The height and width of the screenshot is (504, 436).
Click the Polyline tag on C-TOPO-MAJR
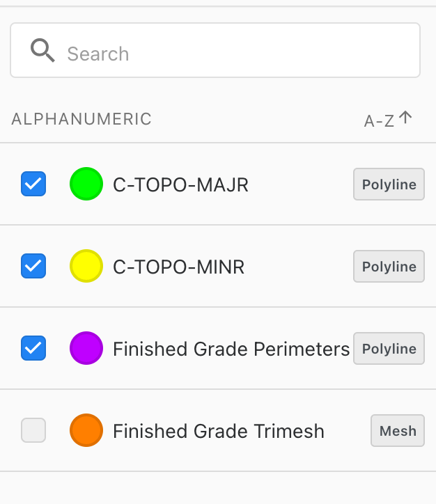pyautogui.click(x=389, y=184)
